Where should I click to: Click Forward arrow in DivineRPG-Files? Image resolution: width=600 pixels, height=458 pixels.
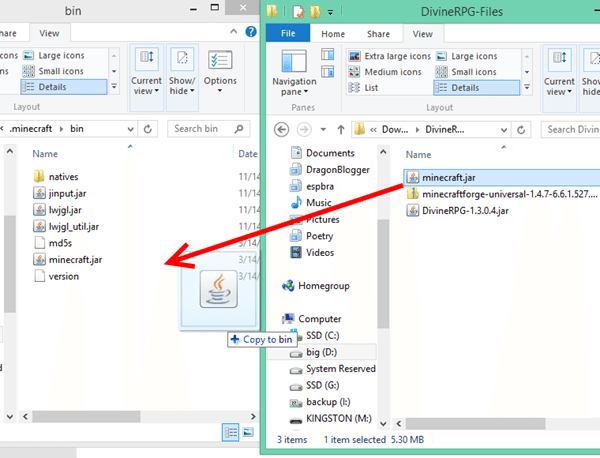point(304,130)
